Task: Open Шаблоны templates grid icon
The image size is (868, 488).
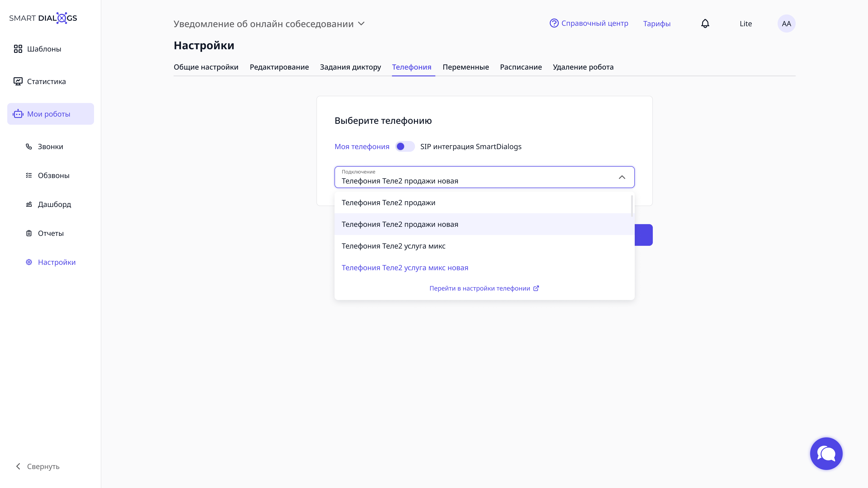Action: (18, 49)
